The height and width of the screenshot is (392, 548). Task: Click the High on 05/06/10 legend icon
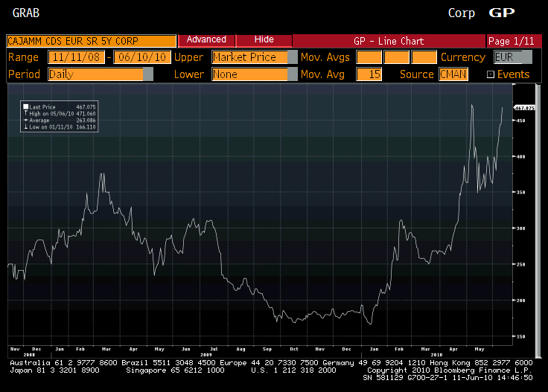coord(25,114)
